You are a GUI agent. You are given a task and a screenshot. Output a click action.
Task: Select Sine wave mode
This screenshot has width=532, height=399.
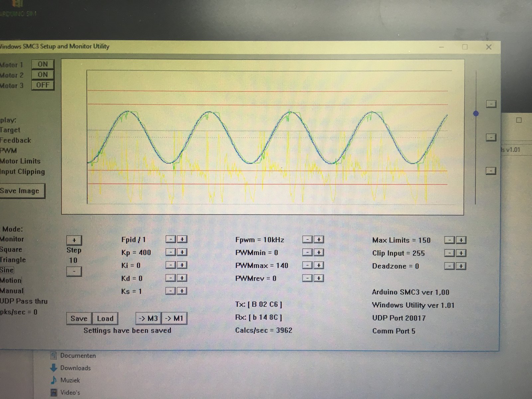pos(7,270)
